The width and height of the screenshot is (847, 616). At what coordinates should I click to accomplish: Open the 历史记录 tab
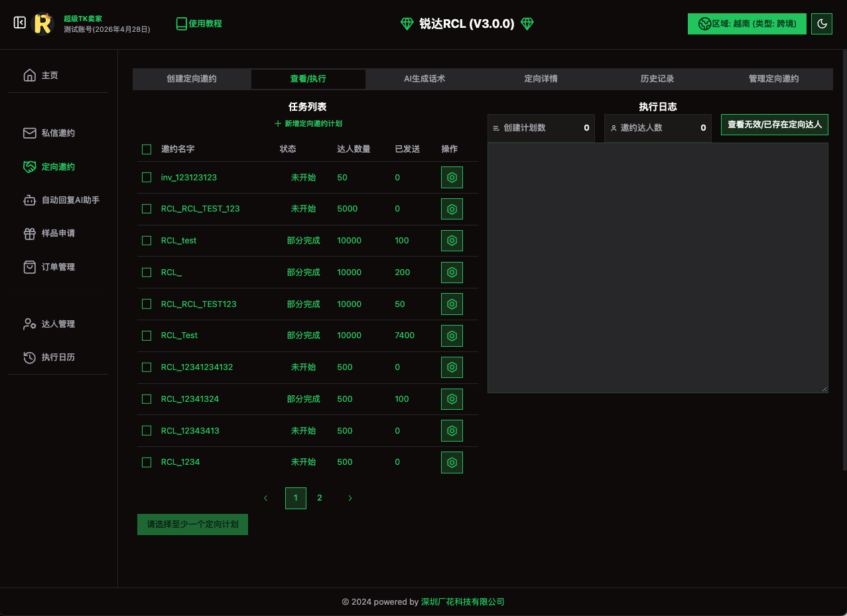pyautogui.click(x=657, y=79)
